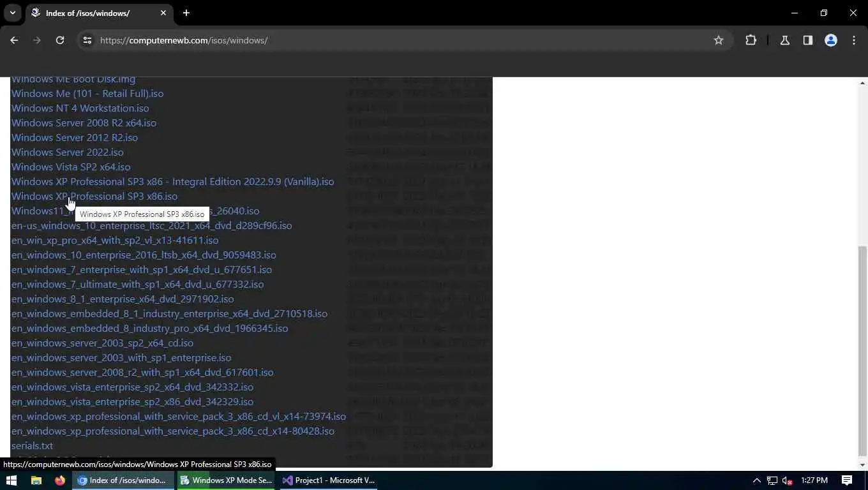Open a new browser tab

[x=186, y=13]
